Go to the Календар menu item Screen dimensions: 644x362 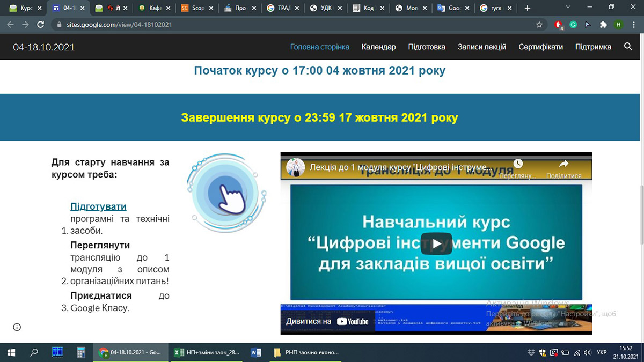(378, 47)
